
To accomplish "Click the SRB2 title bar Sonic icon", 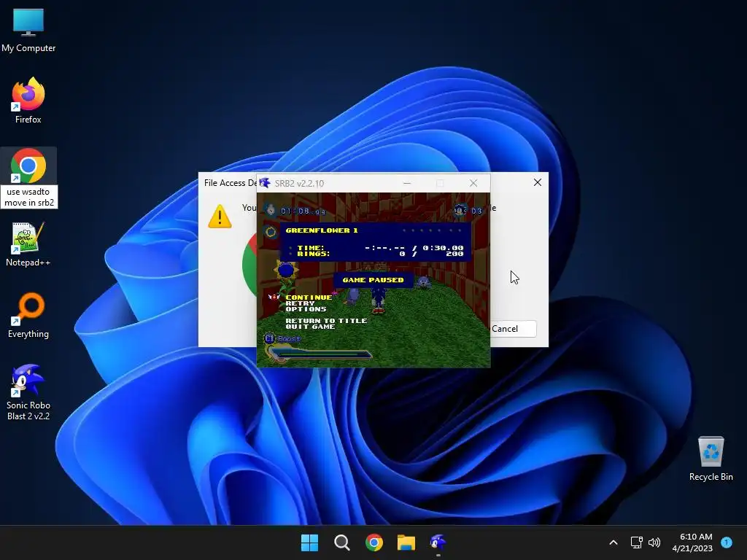I will click(265, 183).
